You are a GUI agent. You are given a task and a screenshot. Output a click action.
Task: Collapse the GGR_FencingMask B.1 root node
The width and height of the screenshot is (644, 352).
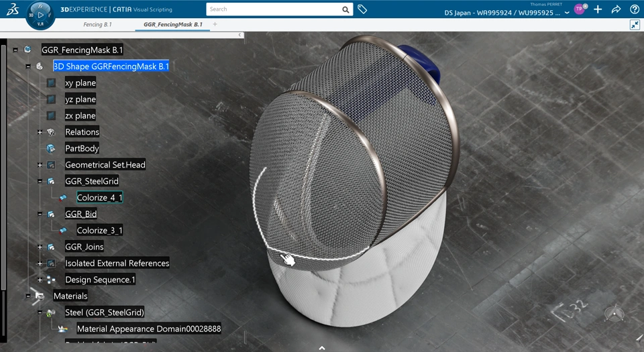click(15, 50)
